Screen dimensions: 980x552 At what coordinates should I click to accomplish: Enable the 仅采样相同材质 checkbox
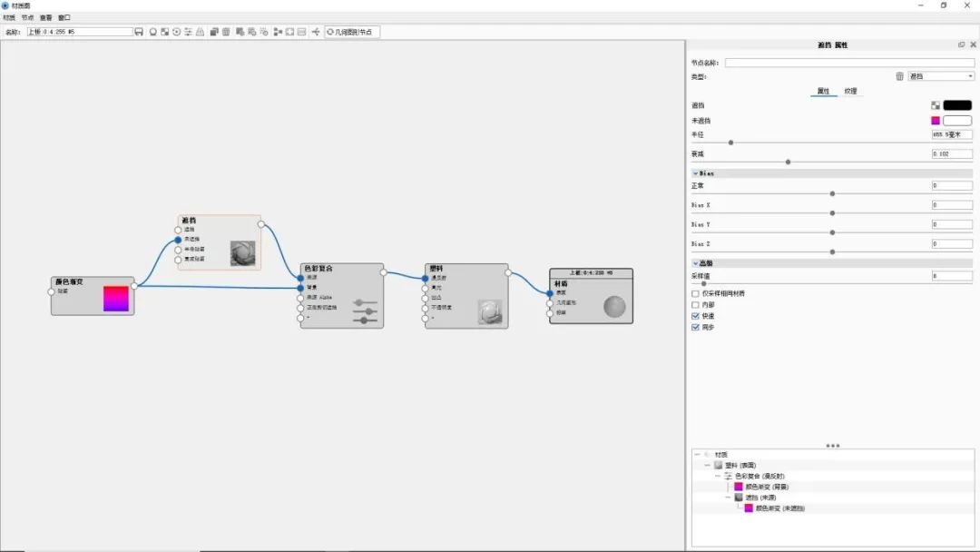(x=696, y=294)
